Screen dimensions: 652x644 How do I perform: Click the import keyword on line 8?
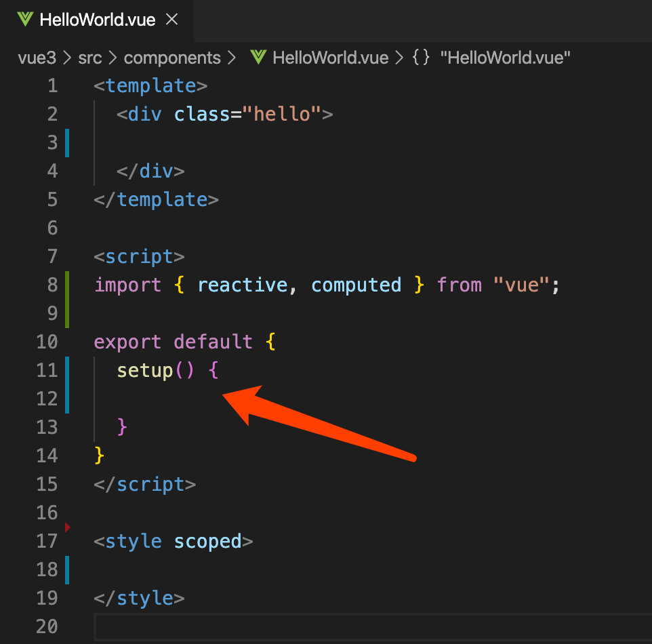127,286
